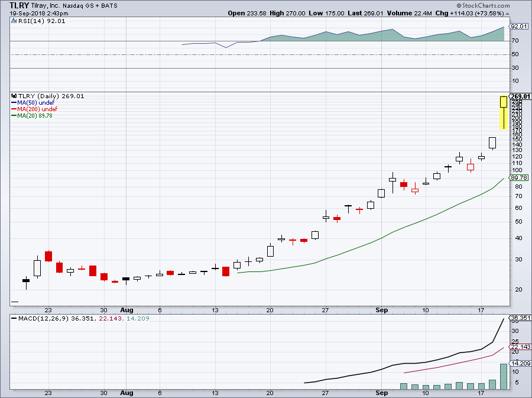Click the 269.01 price tag on price axis
The image size is (532, 398).
coord(520,96)
